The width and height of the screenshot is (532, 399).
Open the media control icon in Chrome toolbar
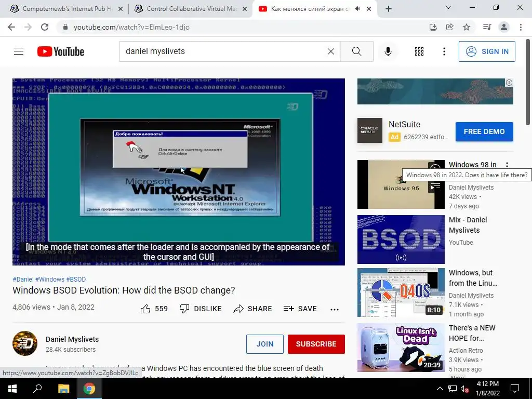pyautogui.click(x=487, y=27)
